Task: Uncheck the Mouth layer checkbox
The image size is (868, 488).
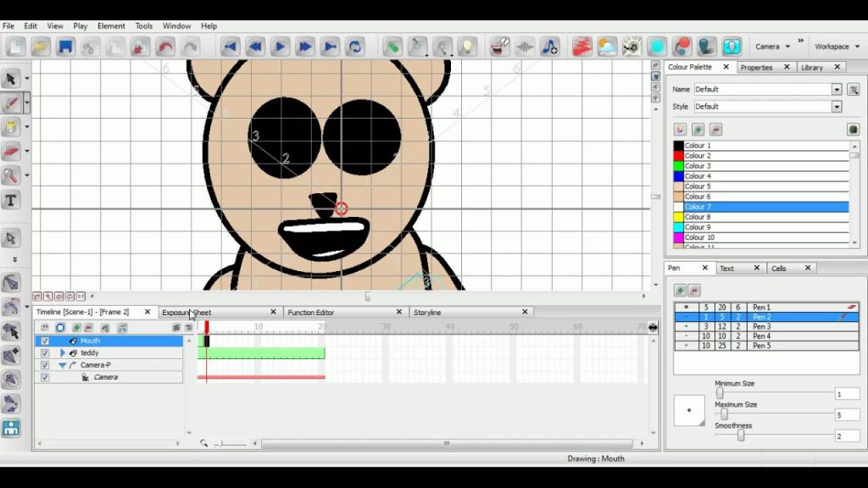Action: [x=45, y=341]
